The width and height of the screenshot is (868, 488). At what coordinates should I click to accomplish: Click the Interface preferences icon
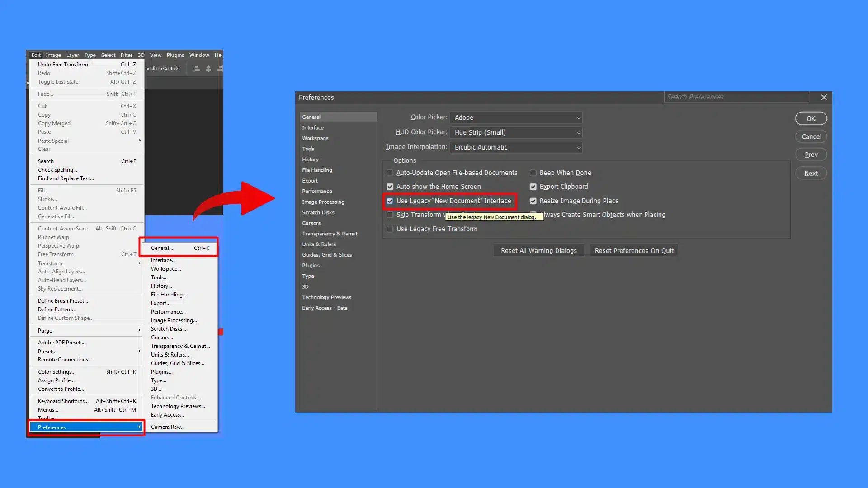[312, 127]
